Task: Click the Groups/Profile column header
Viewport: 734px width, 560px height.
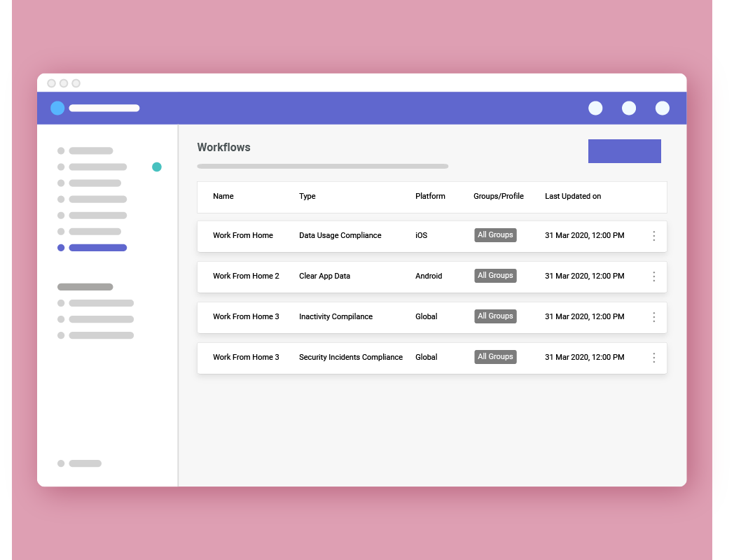Action: tap(499, 196)
